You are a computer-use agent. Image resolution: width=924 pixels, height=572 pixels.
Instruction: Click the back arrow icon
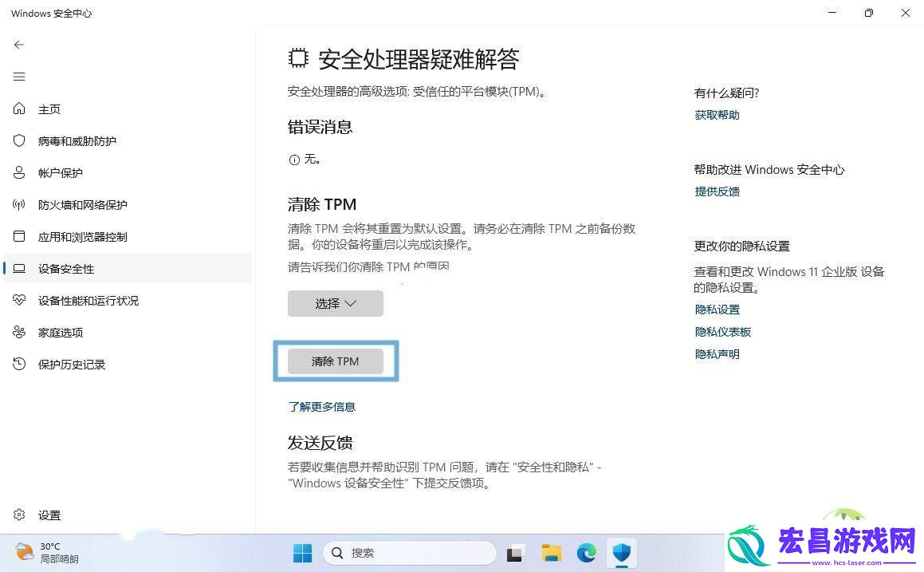(19, 45)
